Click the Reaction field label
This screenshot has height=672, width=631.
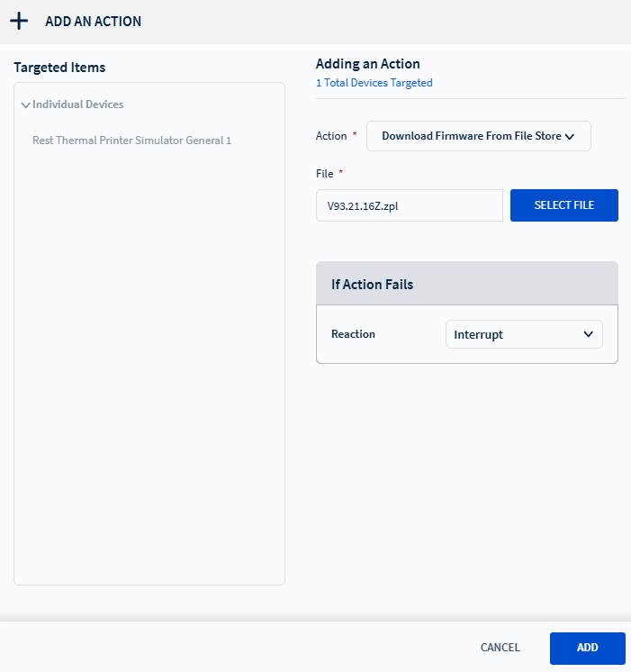point(353,334)
